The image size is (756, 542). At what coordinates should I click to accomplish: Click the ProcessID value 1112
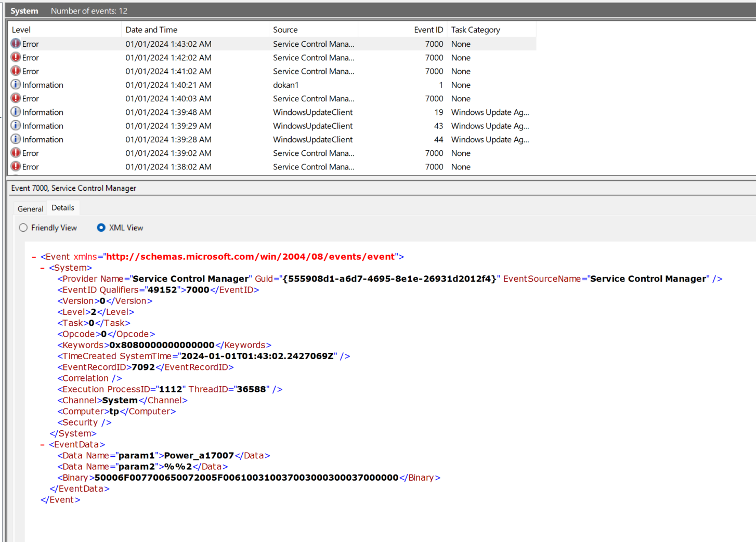pyautogui.click(x=171, y=389)
